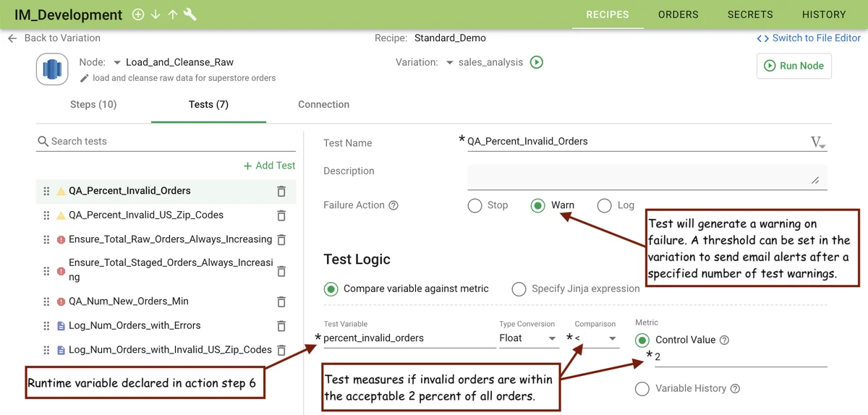Select the Log failure action
868x415 pixels.
(x=605, y=206)
